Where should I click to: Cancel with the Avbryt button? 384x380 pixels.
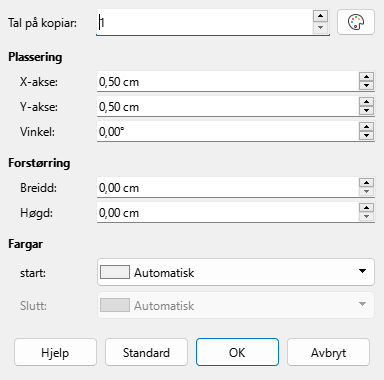coord(328,352)
